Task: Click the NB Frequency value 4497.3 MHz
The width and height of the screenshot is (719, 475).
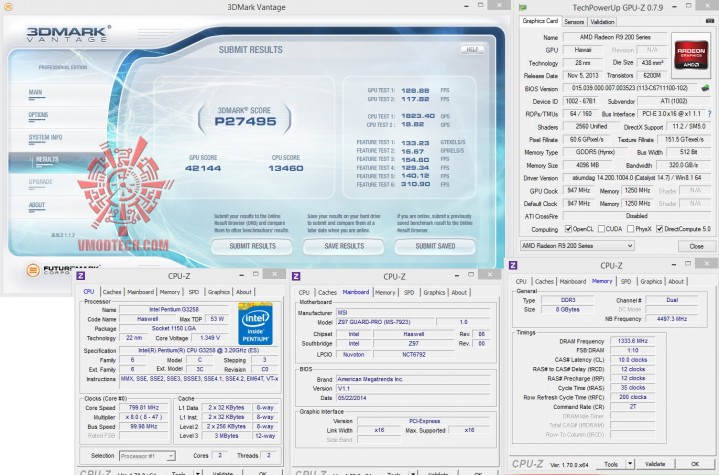Action: point(672,319)
